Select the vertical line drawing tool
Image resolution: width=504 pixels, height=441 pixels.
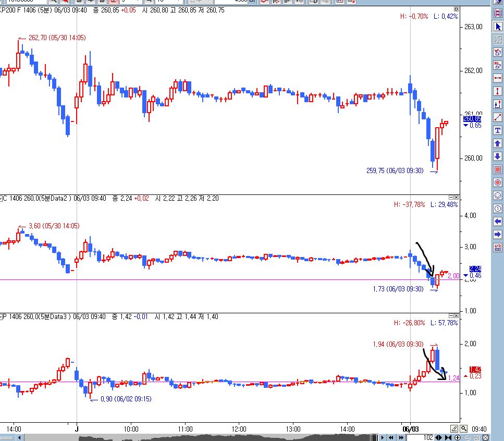(x=498, y=91)
